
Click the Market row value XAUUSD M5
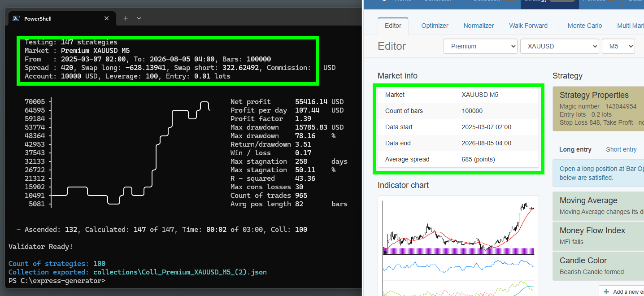[x=480, y=95]
